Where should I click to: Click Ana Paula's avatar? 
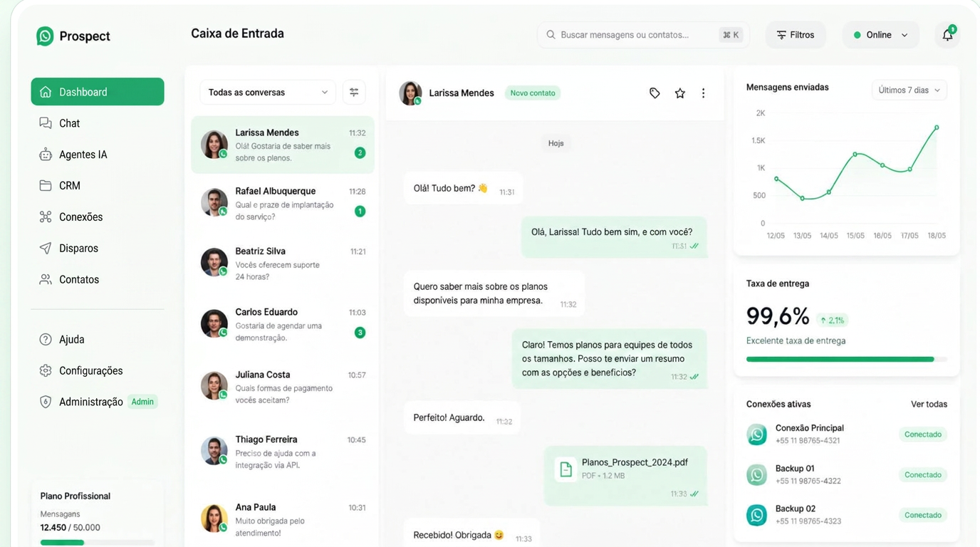214,519
